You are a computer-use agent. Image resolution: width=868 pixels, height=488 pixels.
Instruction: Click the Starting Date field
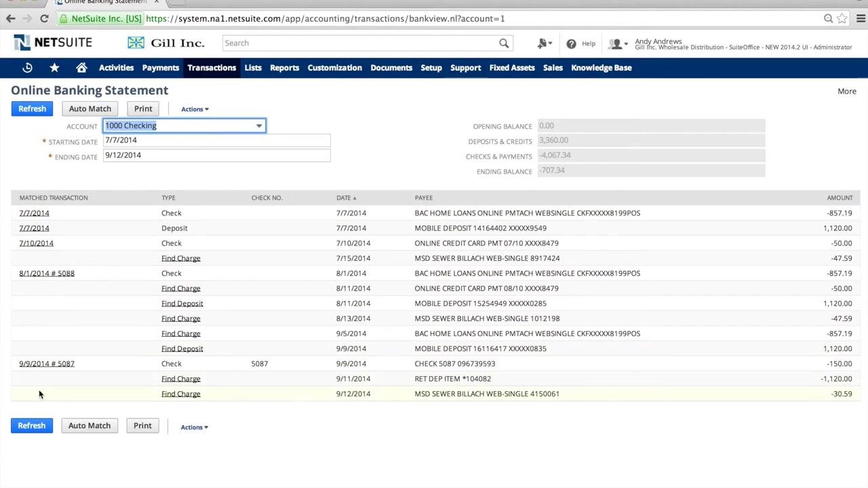pos(216,140)
